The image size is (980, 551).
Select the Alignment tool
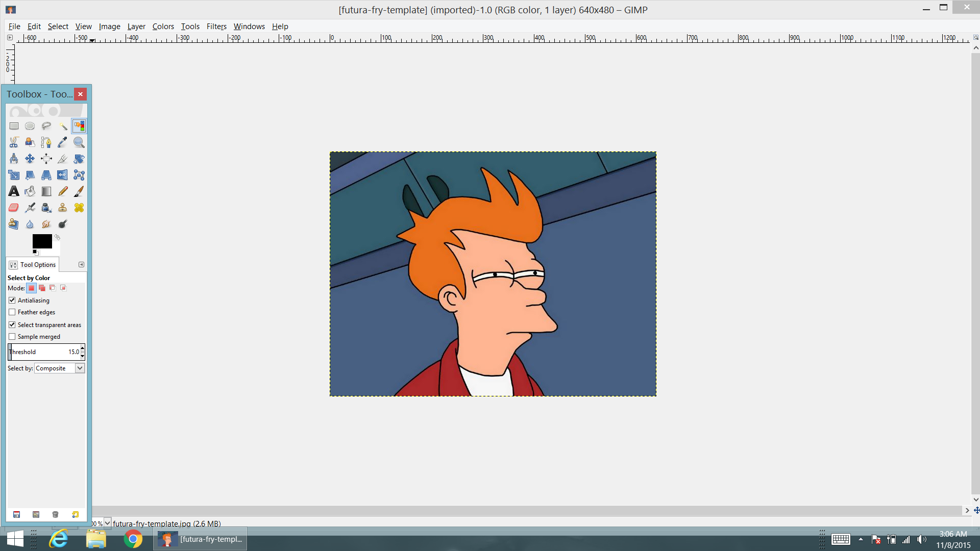(46, 159)
